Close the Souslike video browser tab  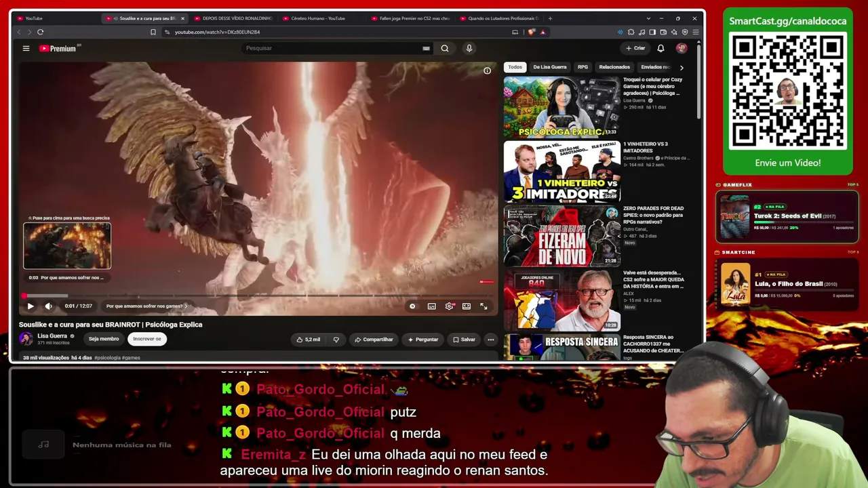click(182, 18)
